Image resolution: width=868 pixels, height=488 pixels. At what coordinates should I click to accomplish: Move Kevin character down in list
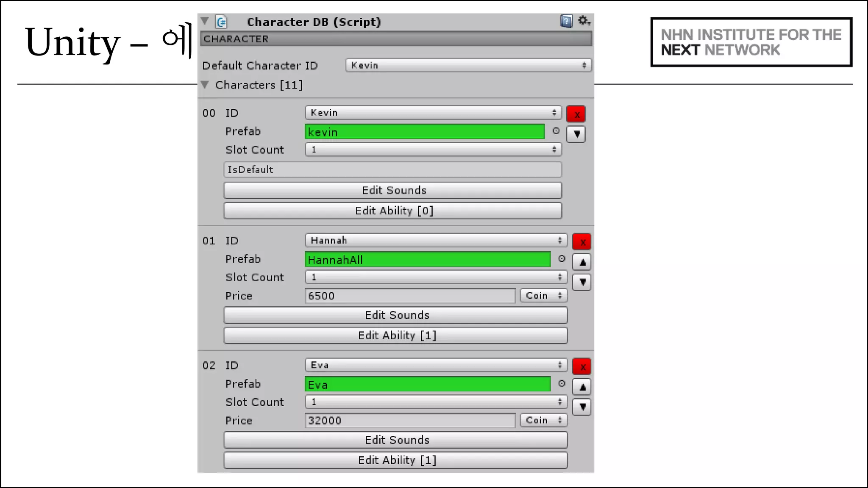(x=576, y=134)
